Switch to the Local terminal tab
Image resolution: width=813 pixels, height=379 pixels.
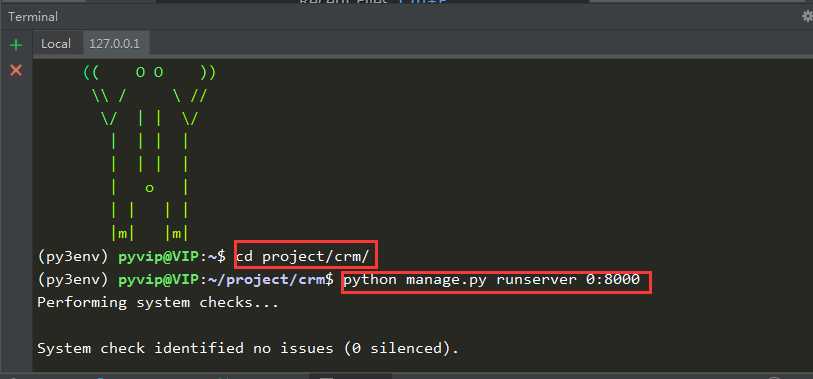pos(55,44)
